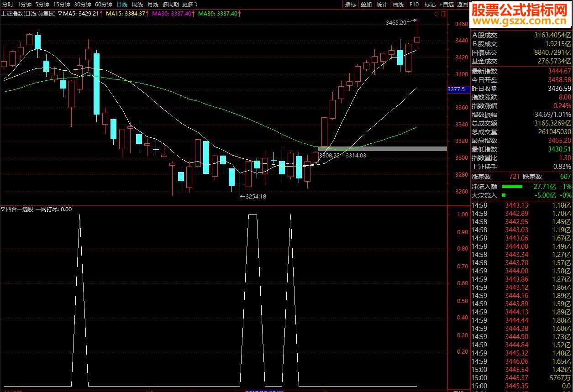
Task: Open the 画线 drawing tools
Action: 398,4
